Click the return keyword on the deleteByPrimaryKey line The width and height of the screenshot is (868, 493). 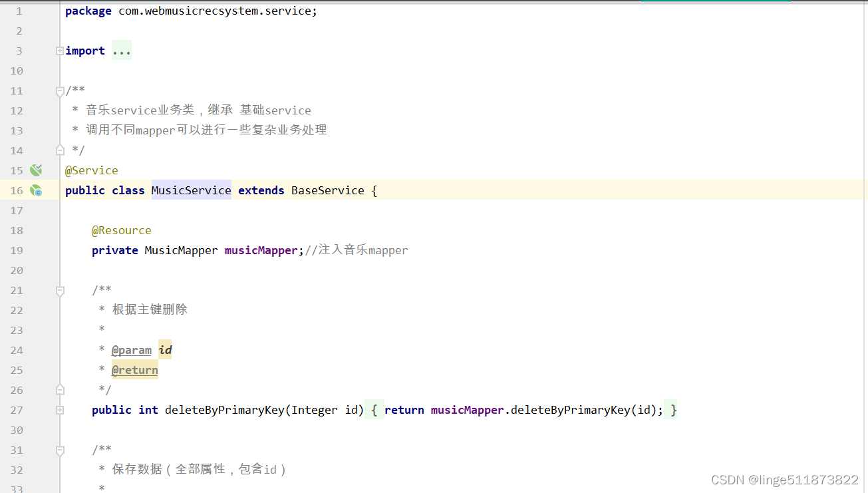pos(404,410)
